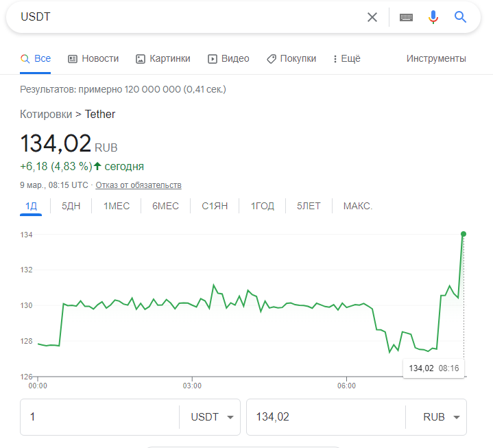Expand the Ещё menu
The image size is (493, 448).
[x=346, y=59]
